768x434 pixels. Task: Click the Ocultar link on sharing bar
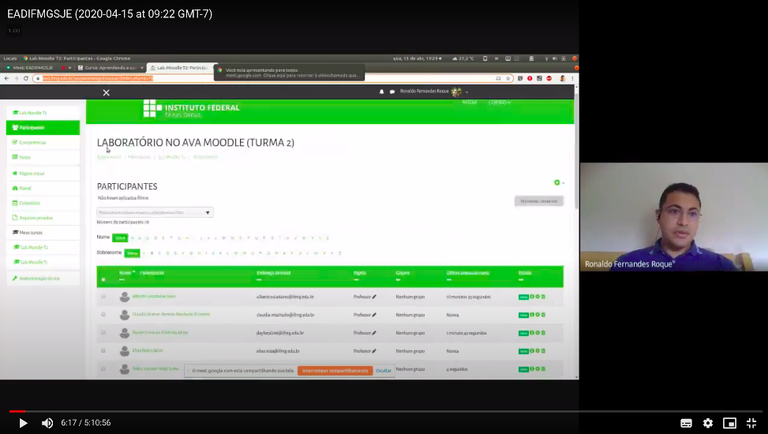click(384, 370)
